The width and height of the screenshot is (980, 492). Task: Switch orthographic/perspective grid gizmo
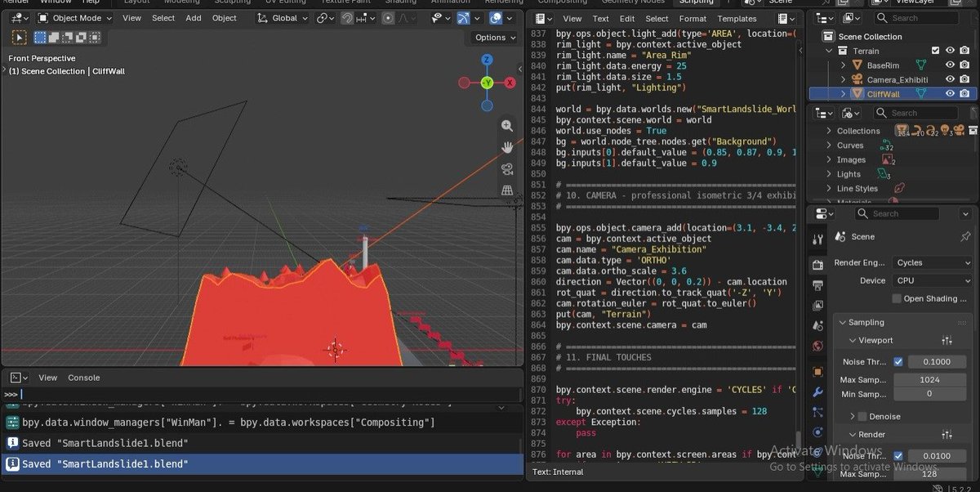[x=507, y=190]
